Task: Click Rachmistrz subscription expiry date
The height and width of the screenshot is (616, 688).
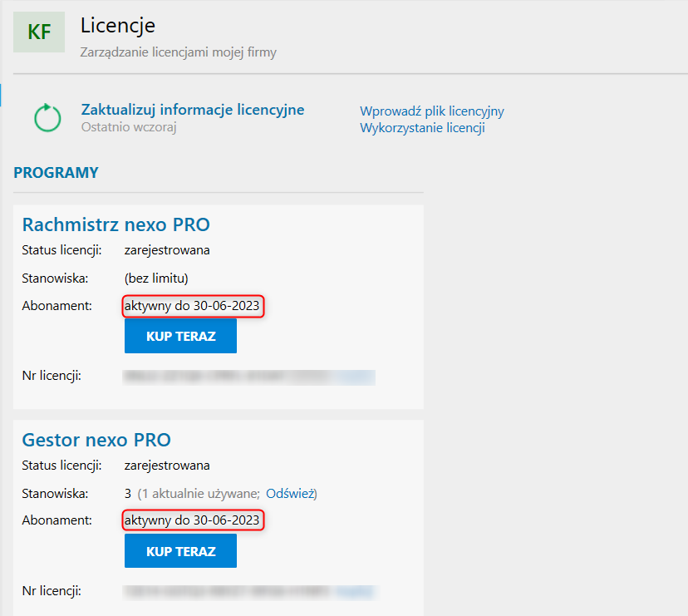Action: tap(192, 306)
